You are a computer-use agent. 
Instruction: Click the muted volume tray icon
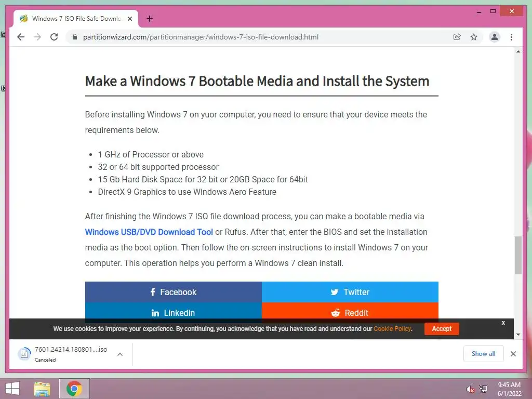pos(470,389)
